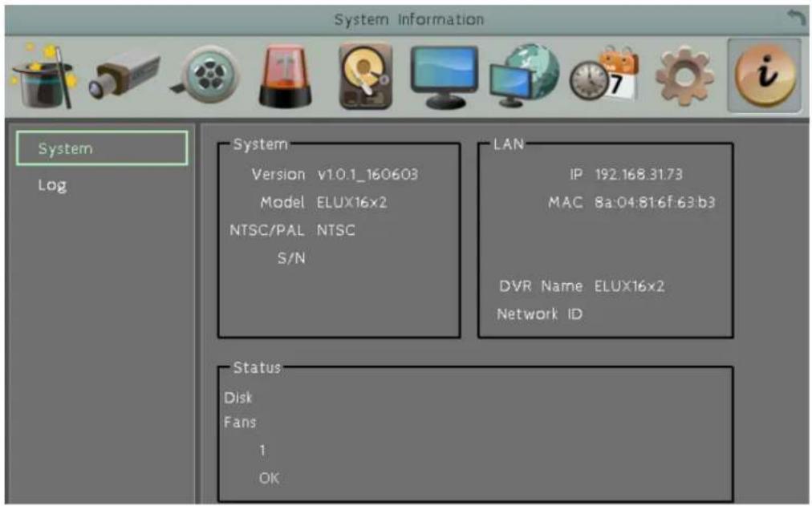Click the Disk label in Status
The image size is (812, 506).
coord(238,398)
